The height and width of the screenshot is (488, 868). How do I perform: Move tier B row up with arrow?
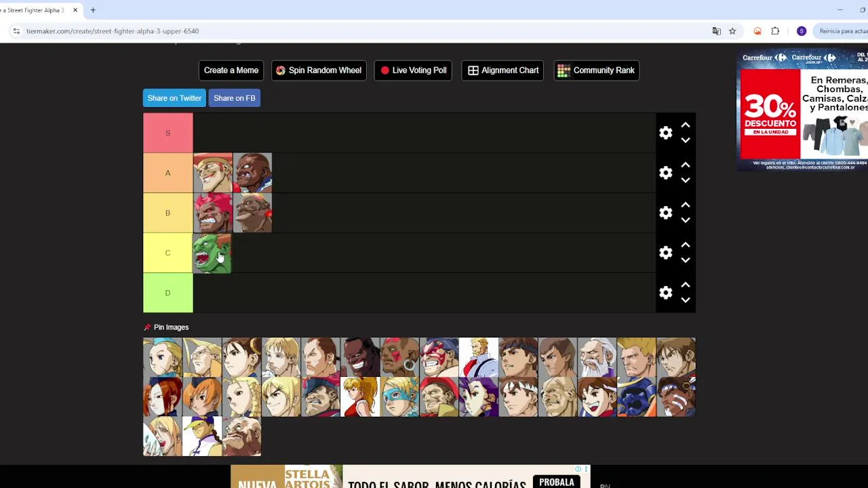pos(686,205)
